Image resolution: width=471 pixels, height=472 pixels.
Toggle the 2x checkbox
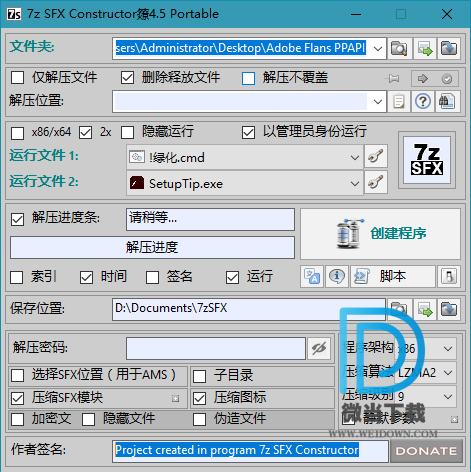tap(85, 133)
